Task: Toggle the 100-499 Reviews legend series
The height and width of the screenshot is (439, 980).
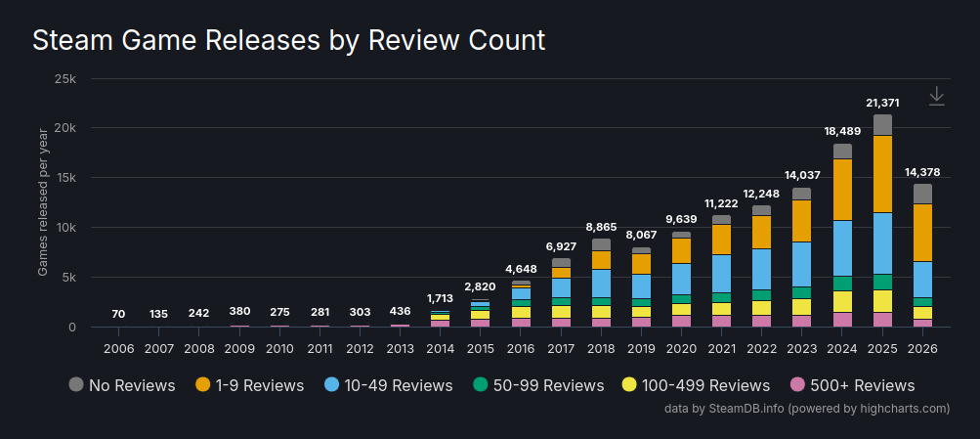Action: pyautogui.click(x=697, y=385)
